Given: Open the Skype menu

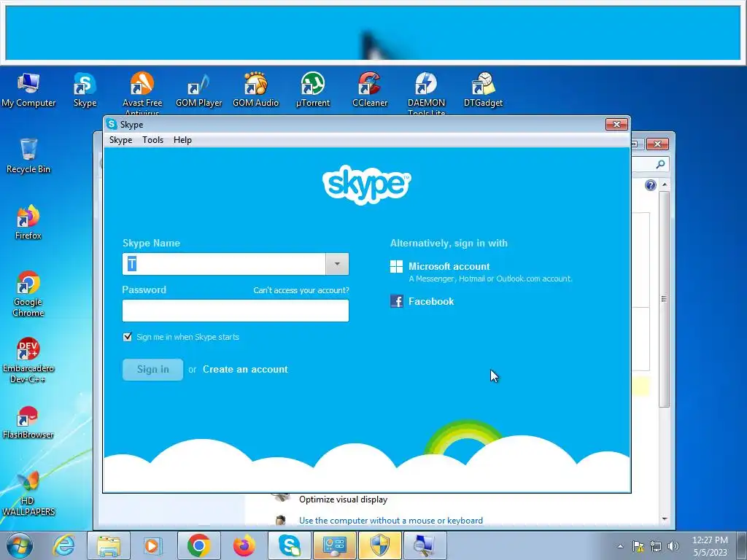Looking at the screenshot, I should [120, 140].
